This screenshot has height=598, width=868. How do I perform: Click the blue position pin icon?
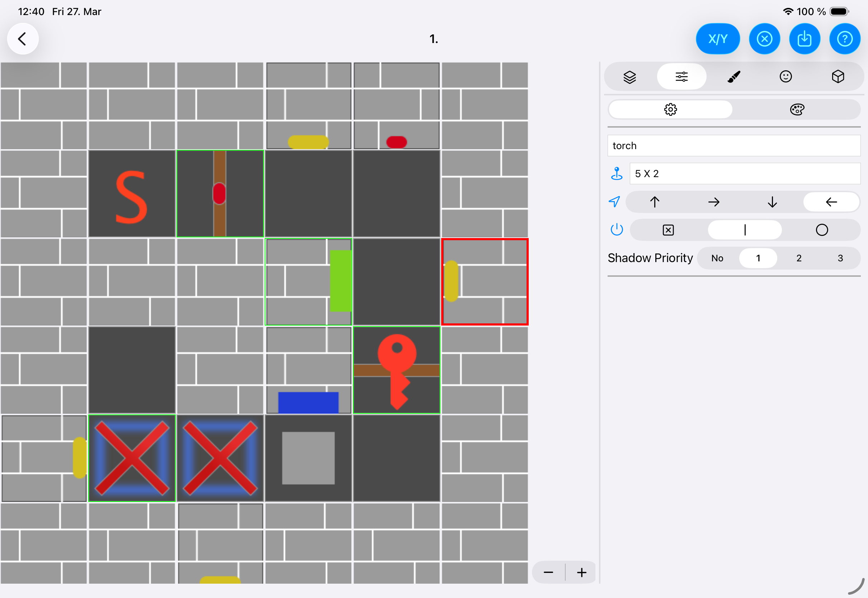click(616, 173)
